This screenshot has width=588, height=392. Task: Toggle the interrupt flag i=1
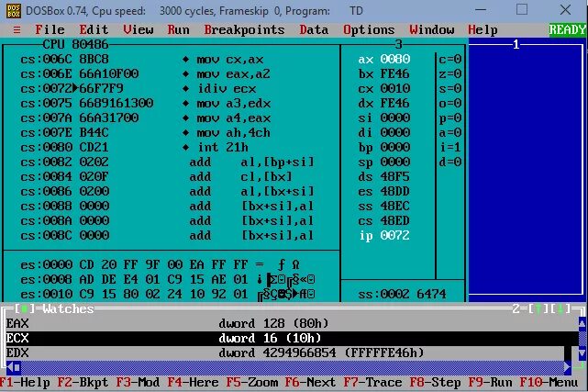[450, 147]
